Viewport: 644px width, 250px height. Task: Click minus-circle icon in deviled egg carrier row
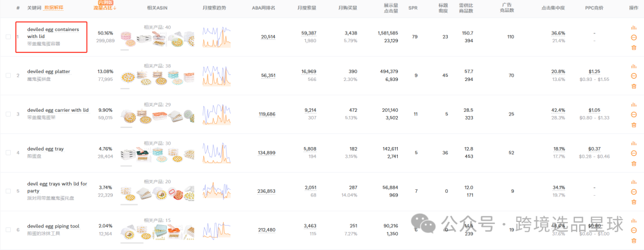coord(633,114)
